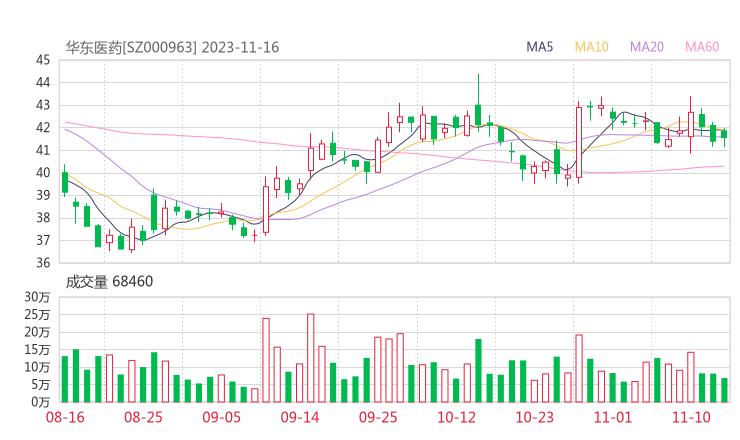Click the first green volume bar above 08-16
Viewport: 740px width, 440px height.
coord(65,379)
